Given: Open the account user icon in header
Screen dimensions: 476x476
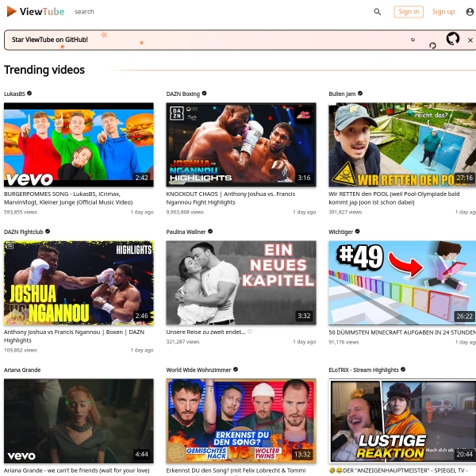Looking at the screenshot, I should (470, 12).
